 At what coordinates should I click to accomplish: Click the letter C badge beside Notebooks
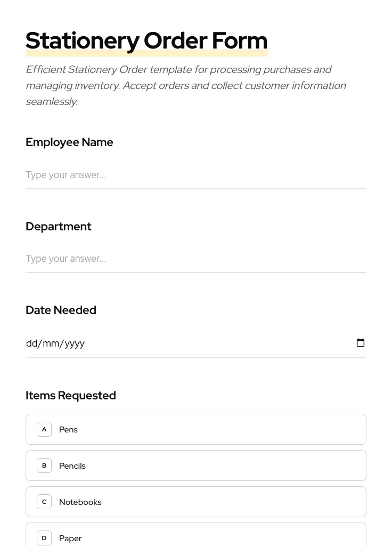[44, 502]
